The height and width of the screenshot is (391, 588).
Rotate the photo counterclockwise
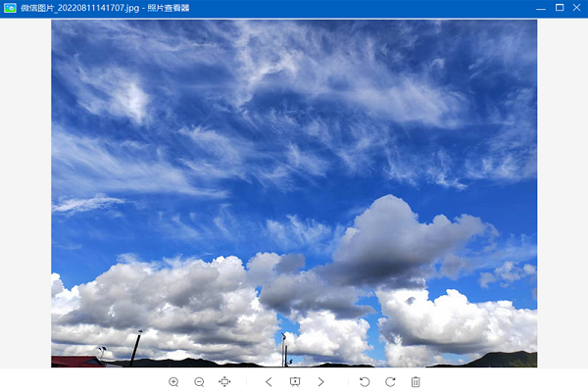pyautogui.click(x=365, y=381)
